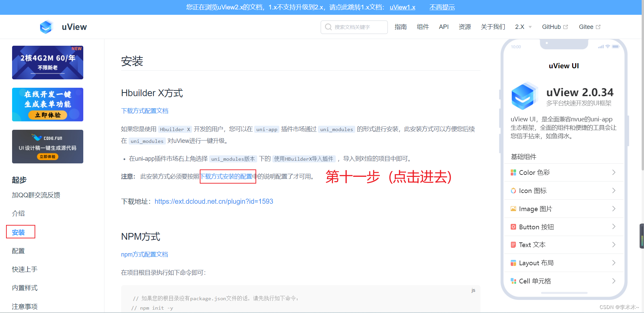The width and height of the screenshot is (644, 313).
Task: Click the uView1.x banner link
Action: [x=402, y=7]
